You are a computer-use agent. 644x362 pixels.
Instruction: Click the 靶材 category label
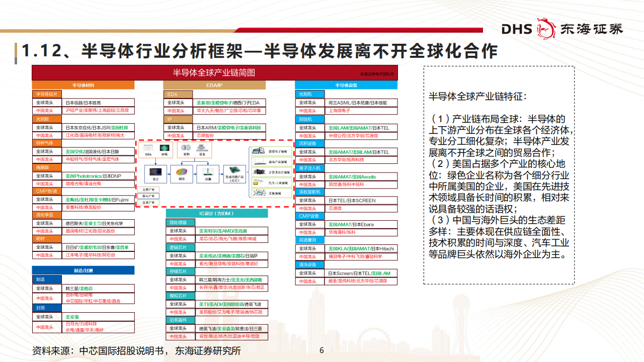48,239
